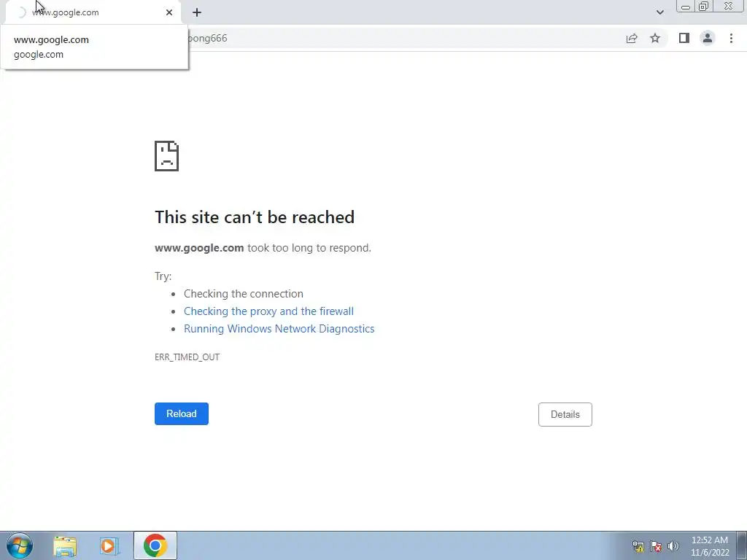This screenshot has height=560, width=747.
Task: Restore down the Chrome window
Action: [703, 6]
